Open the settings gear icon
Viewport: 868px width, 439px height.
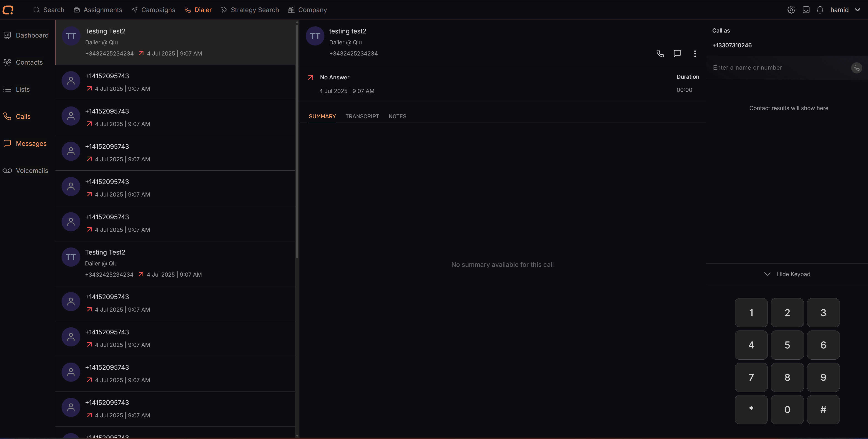click(x=791, y=10)
